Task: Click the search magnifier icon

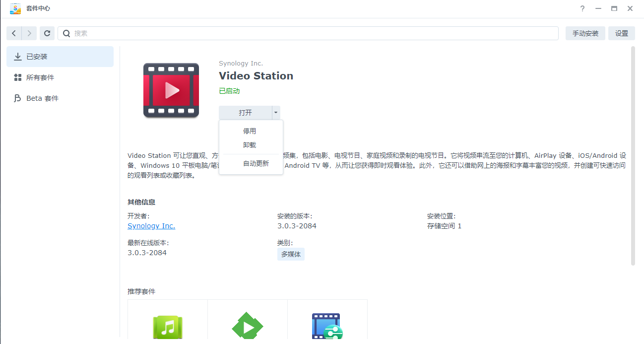Action: coord(66,33)
